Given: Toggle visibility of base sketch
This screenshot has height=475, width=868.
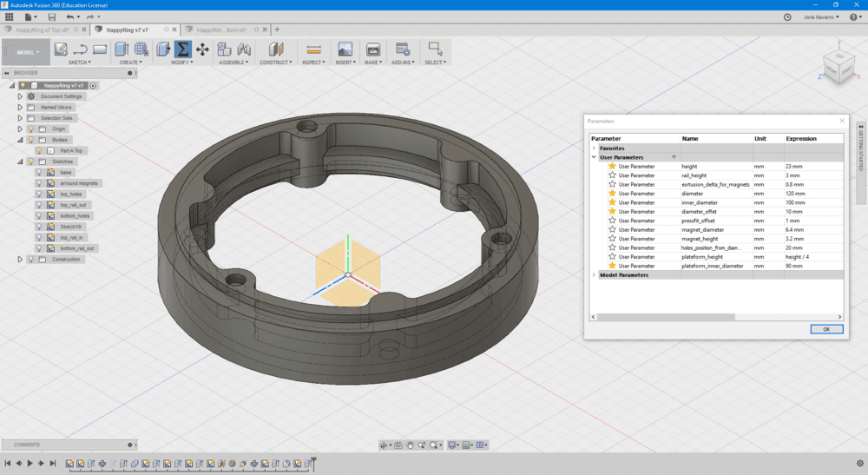Looking at the screenshot, I should tap(39, 172).
